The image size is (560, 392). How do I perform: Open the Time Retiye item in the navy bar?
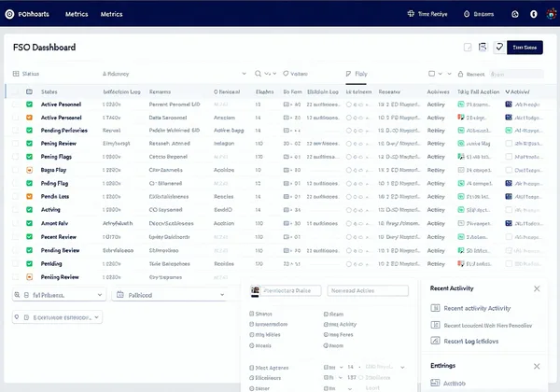[x=427, y=14]
